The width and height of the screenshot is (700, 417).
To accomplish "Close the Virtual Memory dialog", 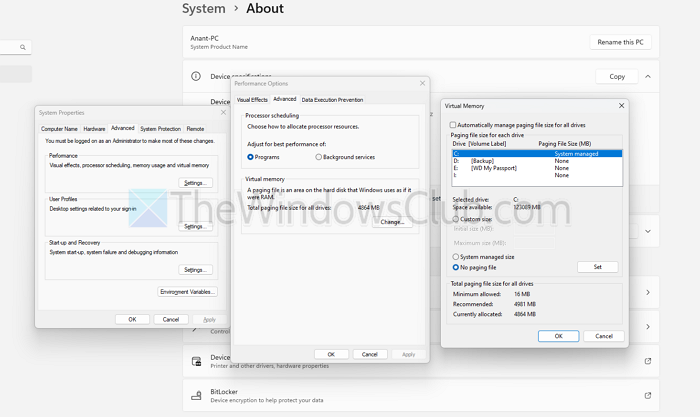I will pos(621,106).
